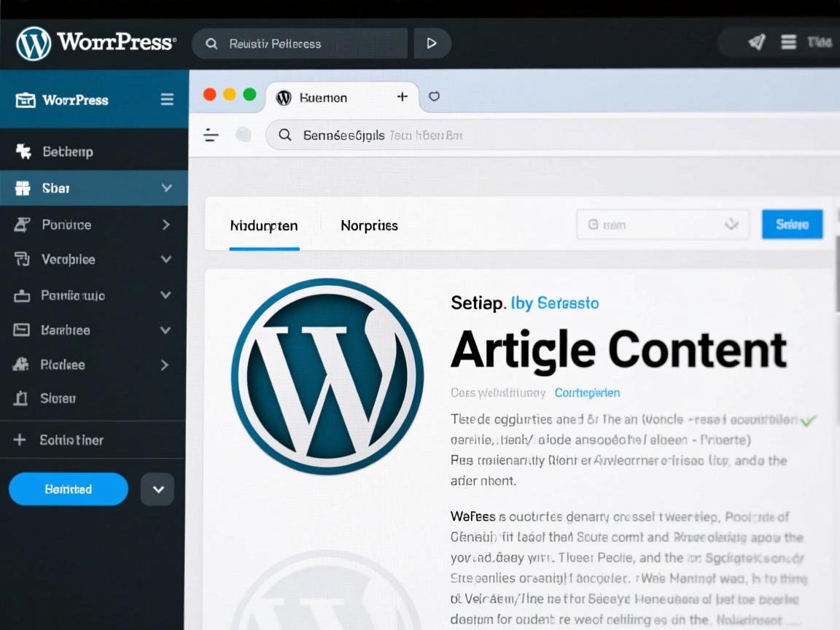This screenshot has height=630, width=840.
Task: Switch to the Norprtiss tab
Action: (369, 226)
